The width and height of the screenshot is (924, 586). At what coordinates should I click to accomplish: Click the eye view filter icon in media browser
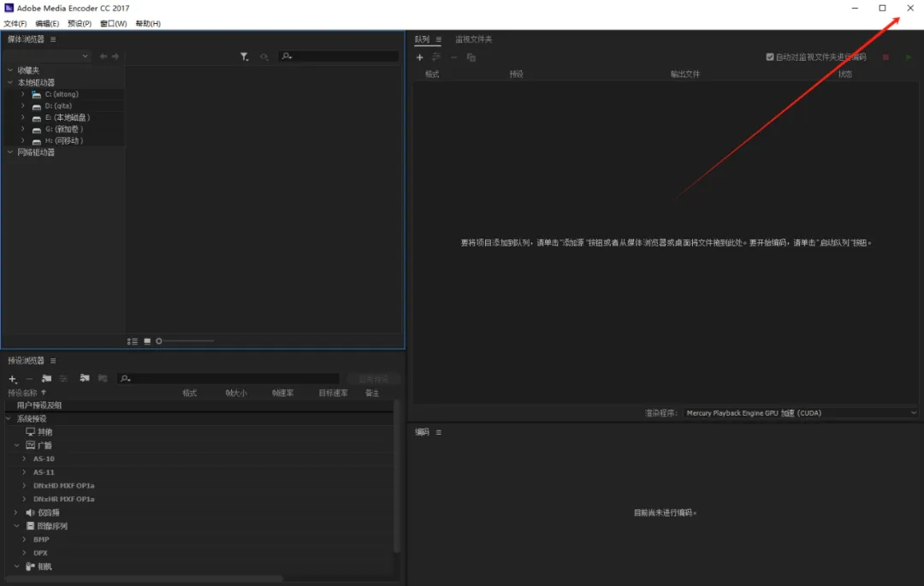(x=264, y=56)
